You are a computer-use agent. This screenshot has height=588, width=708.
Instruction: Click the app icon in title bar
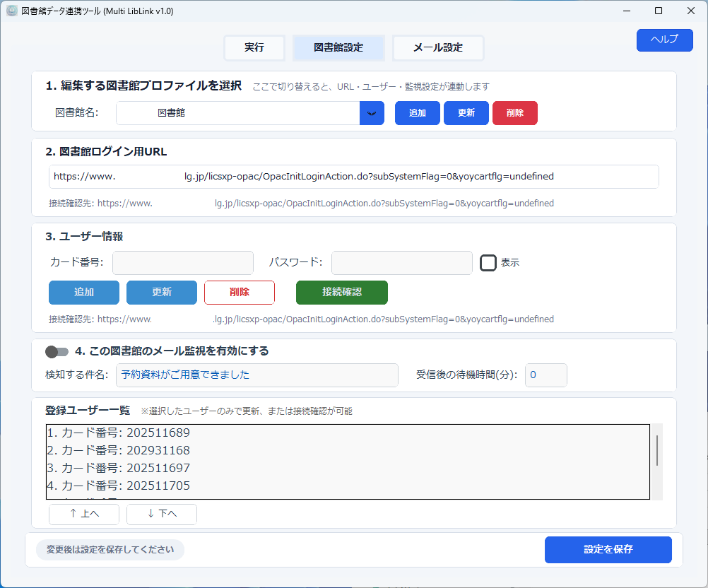pos(12,11)
